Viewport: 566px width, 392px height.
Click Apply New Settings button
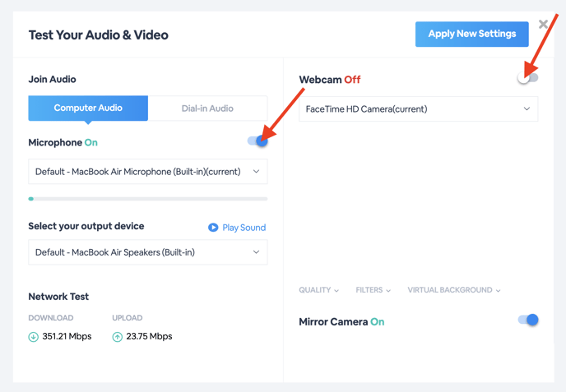pos(471,34)
